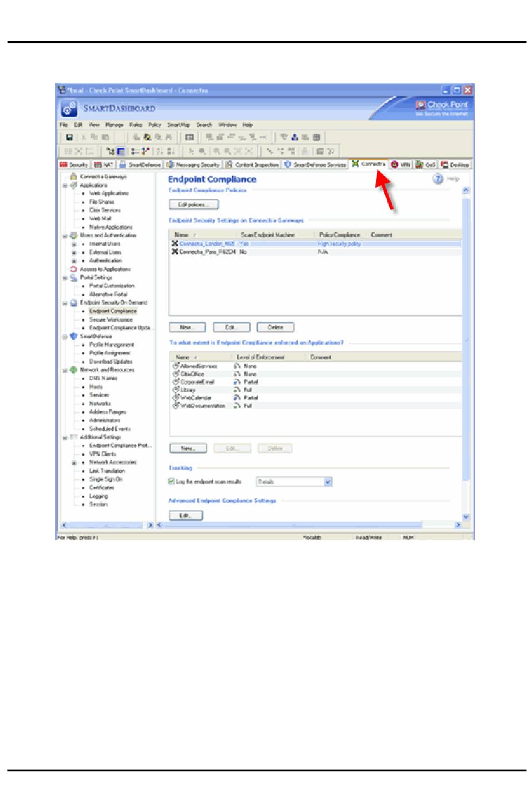528x812 pixels.
Task: Click the Access to Applications icon
Action: [73, 269]
